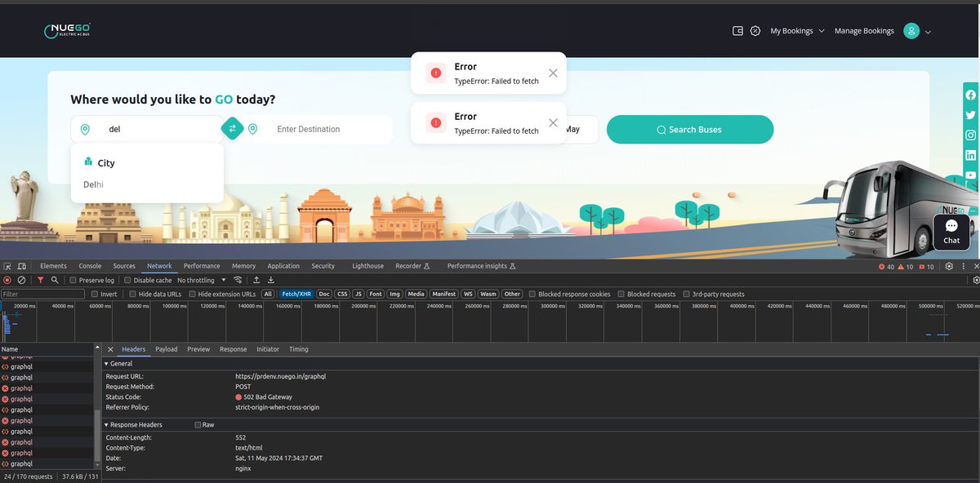Viewport: 980px width, 483px height.
Task: Open the No throttling dropdown
Action: tap(201, 280)
